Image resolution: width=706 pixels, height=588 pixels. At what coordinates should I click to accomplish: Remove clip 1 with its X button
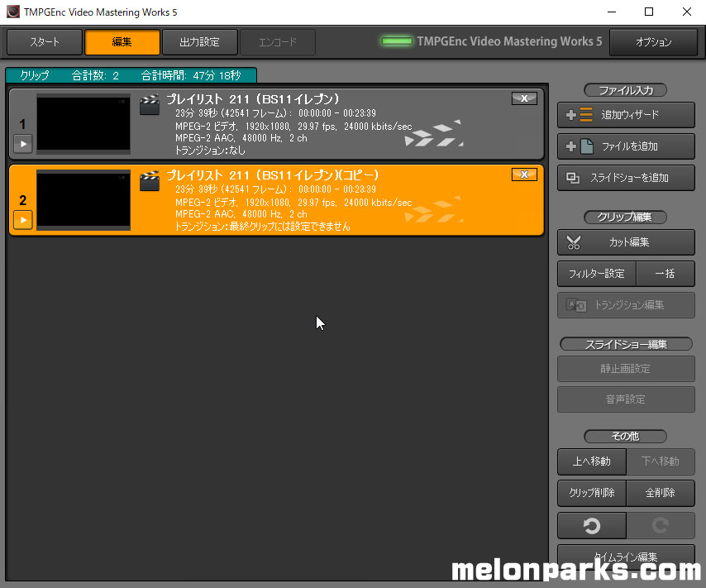tap(524, 98)
